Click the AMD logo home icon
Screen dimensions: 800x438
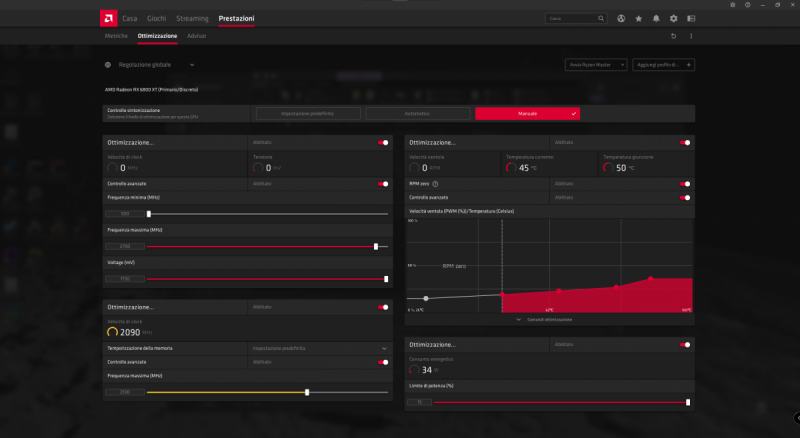pos(107,18)
